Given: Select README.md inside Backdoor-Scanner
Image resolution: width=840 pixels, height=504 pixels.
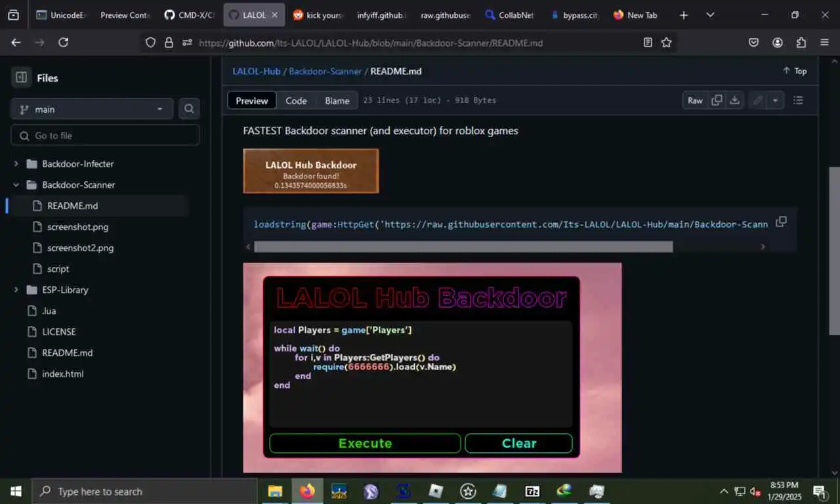Looking at the screenshot, I should (x=72, y=205).
